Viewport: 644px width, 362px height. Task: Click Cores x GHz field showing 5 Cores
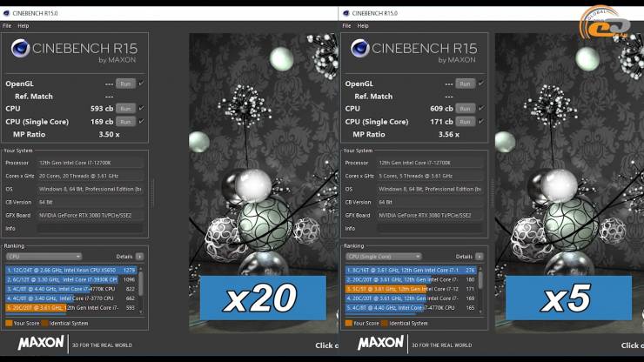coord(430,176)
